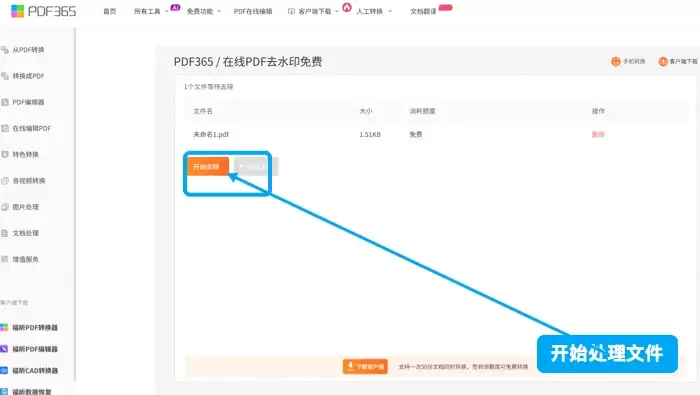Select 图片处理 in the sidebar
Image resolution: width=700 pixels, height=395 pixels.
[25, 207]
